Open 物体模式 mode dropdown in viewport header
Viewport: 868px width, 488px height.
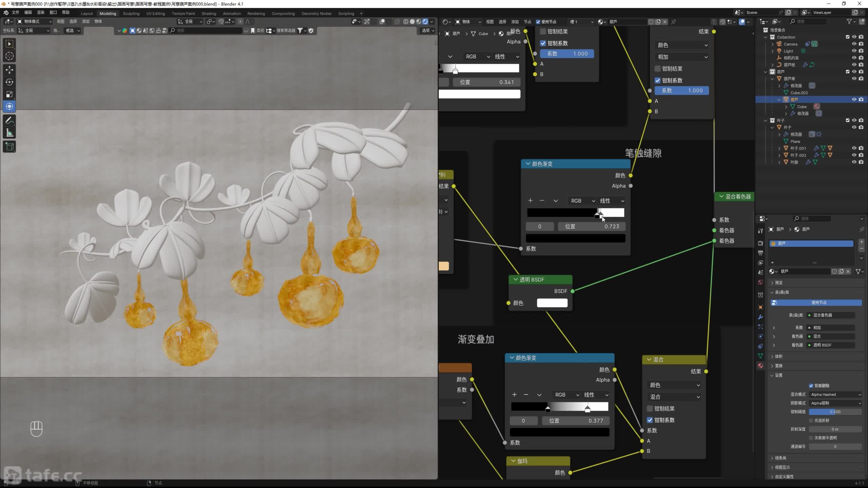point(35,21)
